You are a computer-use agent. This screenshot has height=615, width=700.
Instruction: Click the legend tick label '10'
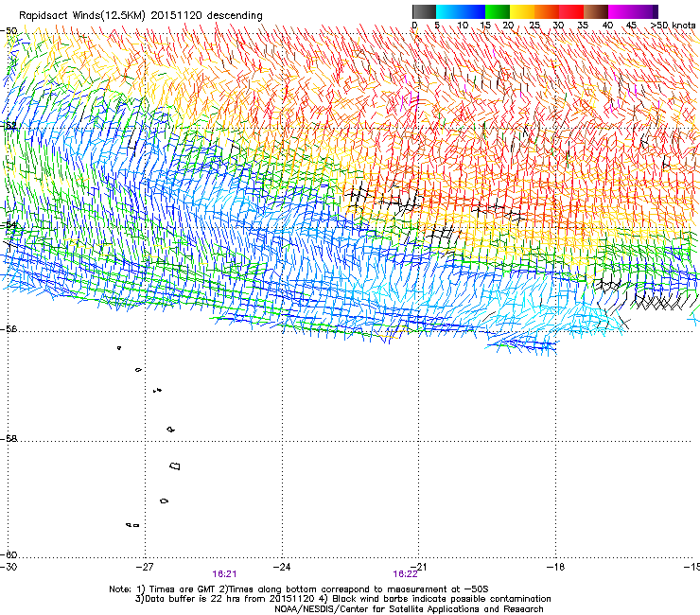point(463,26)
